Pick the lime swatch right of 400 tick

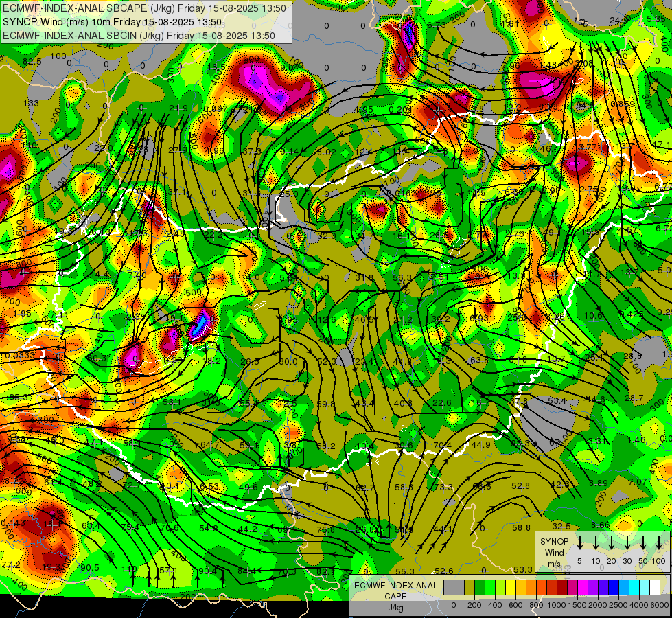pyautogui.click(x=500, y=587)
